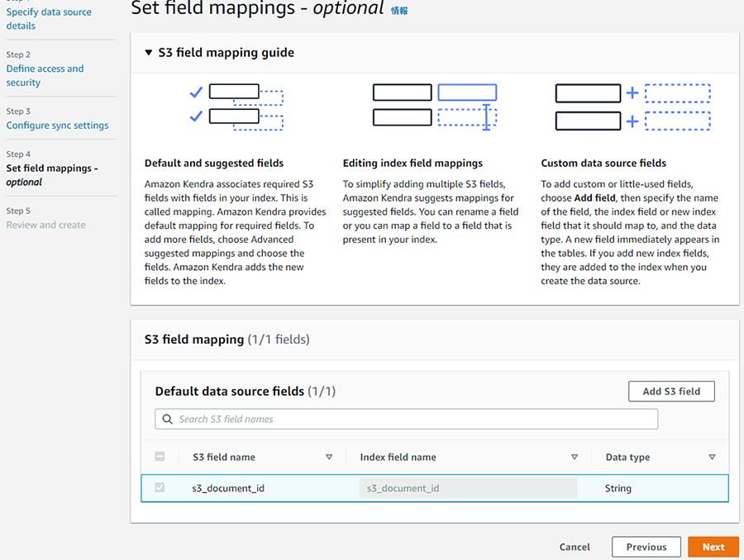Click the Default and suggested fields illustration
This screenshot has height=560, width=744.
[236, 107]
